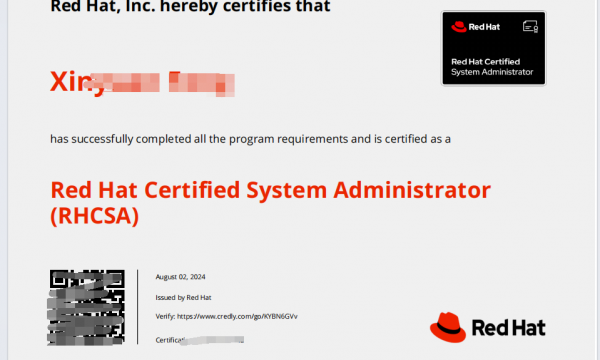
Task: Click the certificate glyph icon in the badge
Action: point(530,27)
